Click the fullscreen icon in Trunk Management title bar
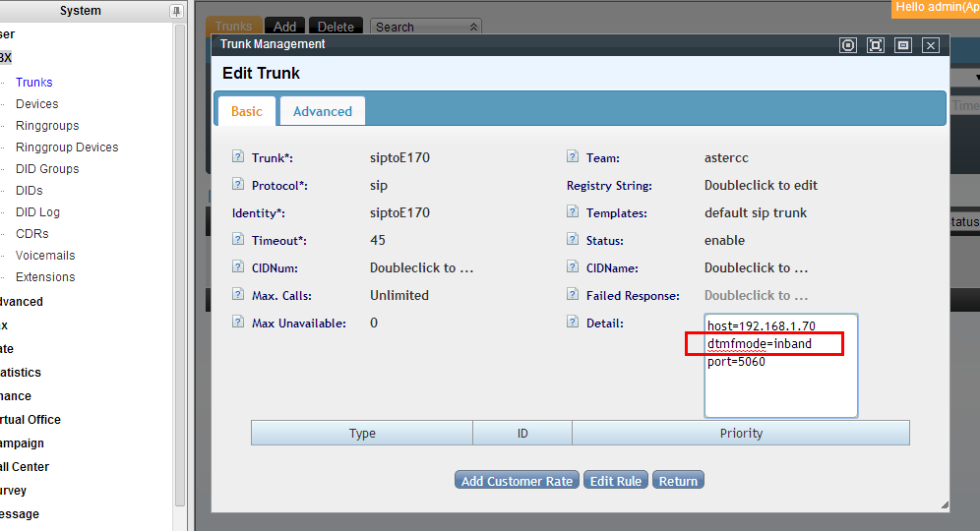The height and width of the screenshot is (531, 980). [876, 45]
